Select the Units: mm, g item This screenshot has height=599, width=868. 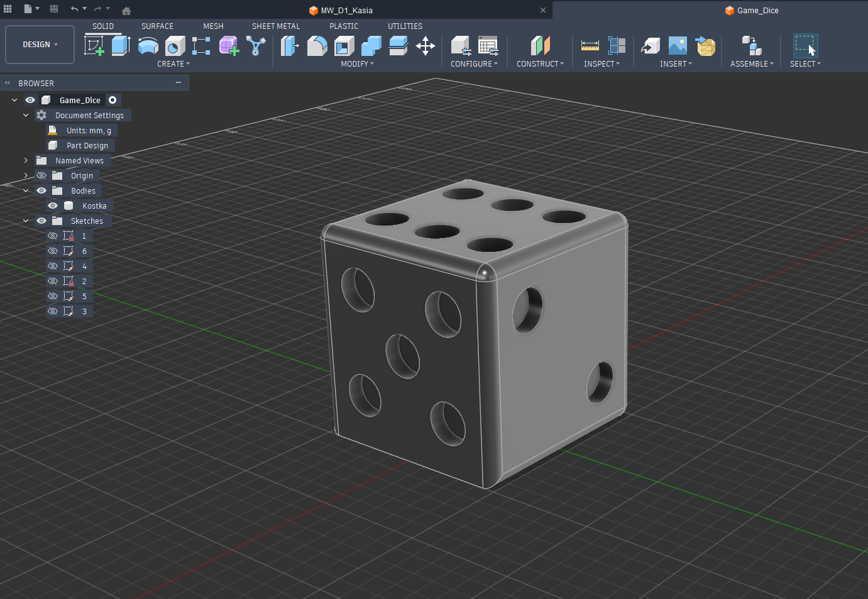tap(89, 130)
